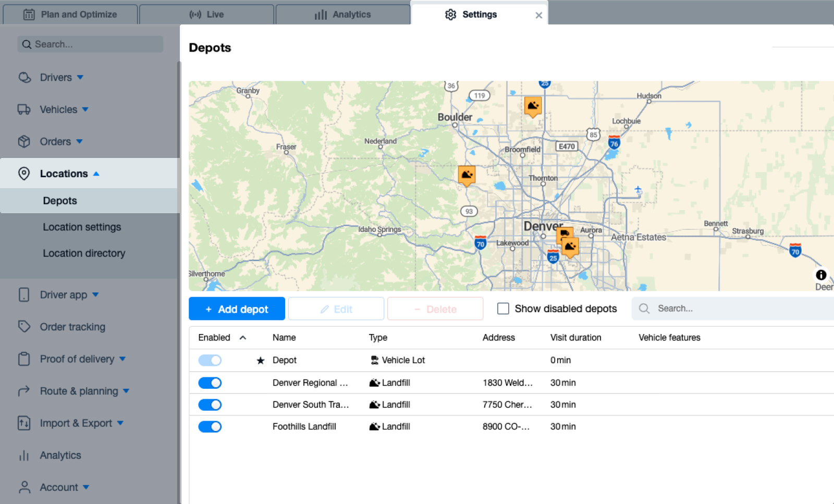834x504 pixels.
Task: Click the map information icon in bottom right
Action: [x=820, y=275]
